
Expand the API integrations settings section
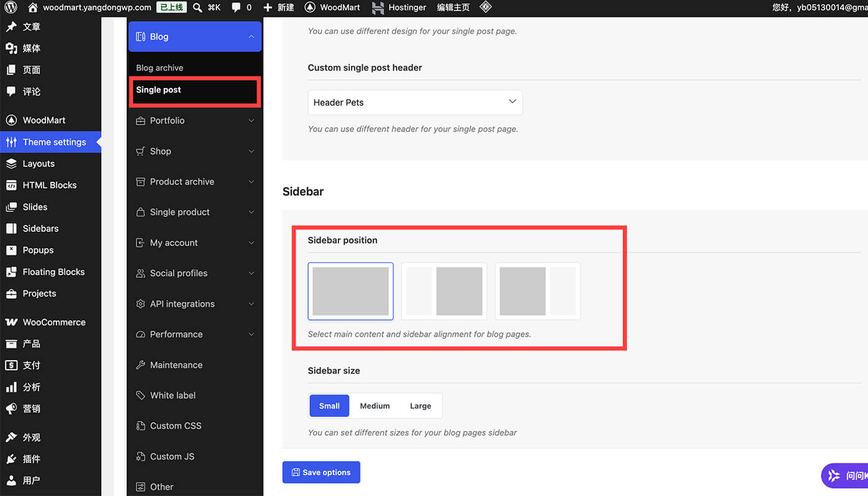pyautogui.click(x=195, y=304)
